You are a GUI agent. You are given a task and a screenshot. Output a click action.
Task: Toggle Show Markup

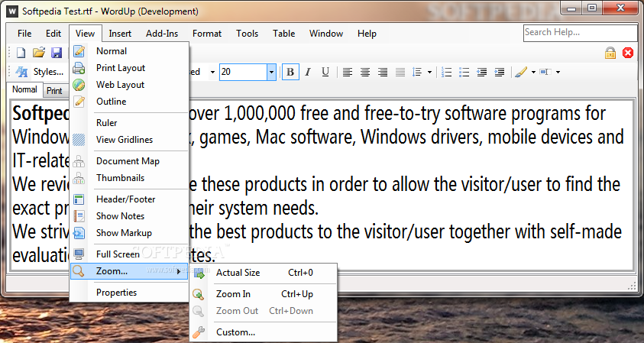tap(129, 233)
